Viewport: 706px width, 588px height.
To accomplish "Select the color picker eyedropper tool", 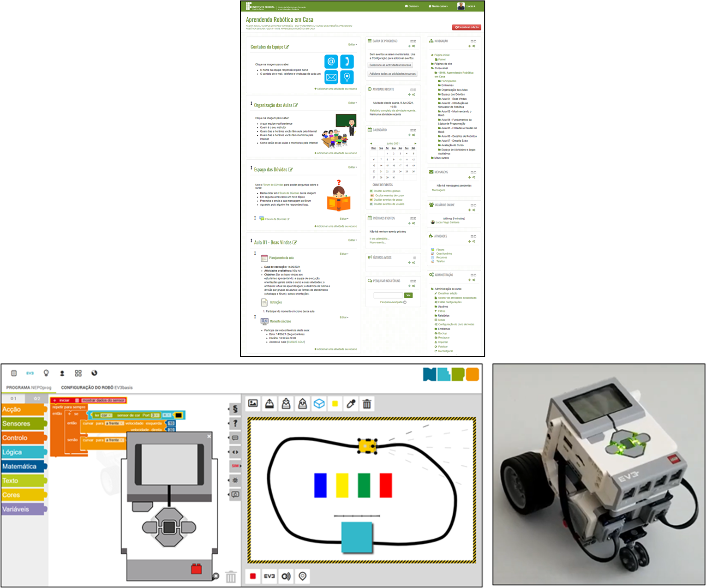I will [351, 404].
